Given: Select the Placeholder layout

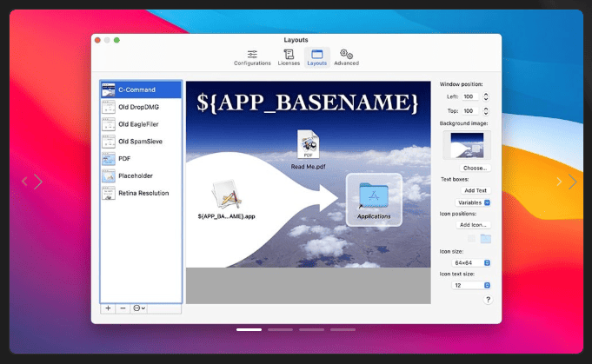Looking at the screenshot, I should (x=141, y=175).
